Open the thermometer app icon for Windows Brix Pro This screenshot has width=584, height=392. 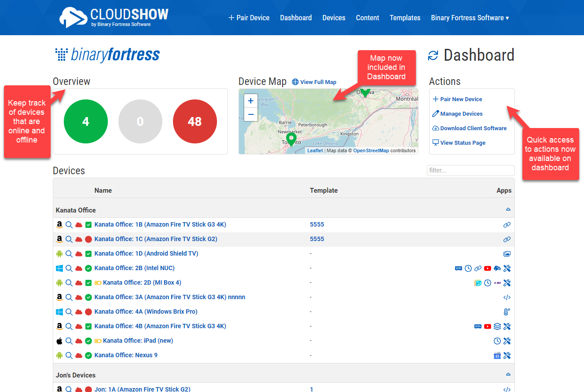click(x=507, y=312)
